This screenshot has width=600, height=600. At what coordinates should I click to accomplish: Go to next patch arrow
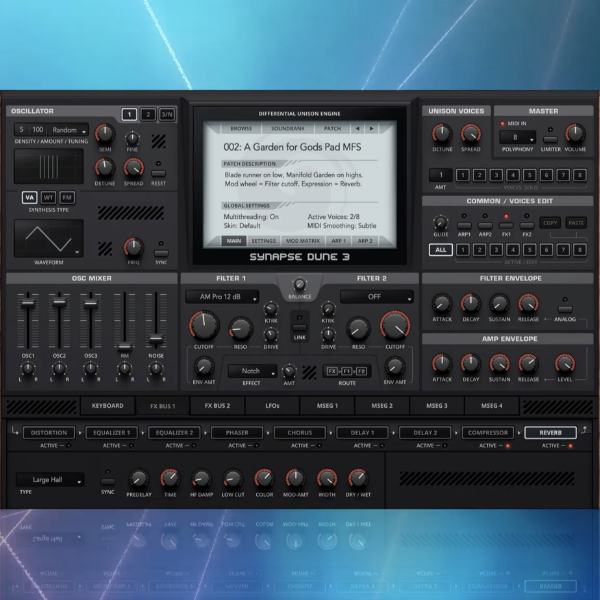(372, 129)
